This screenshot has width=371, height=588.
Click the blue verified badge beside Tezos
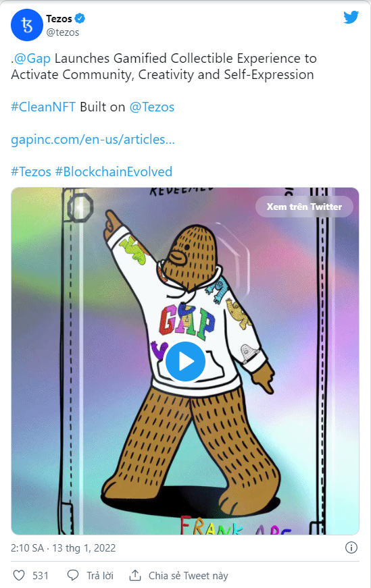[80, 18]
